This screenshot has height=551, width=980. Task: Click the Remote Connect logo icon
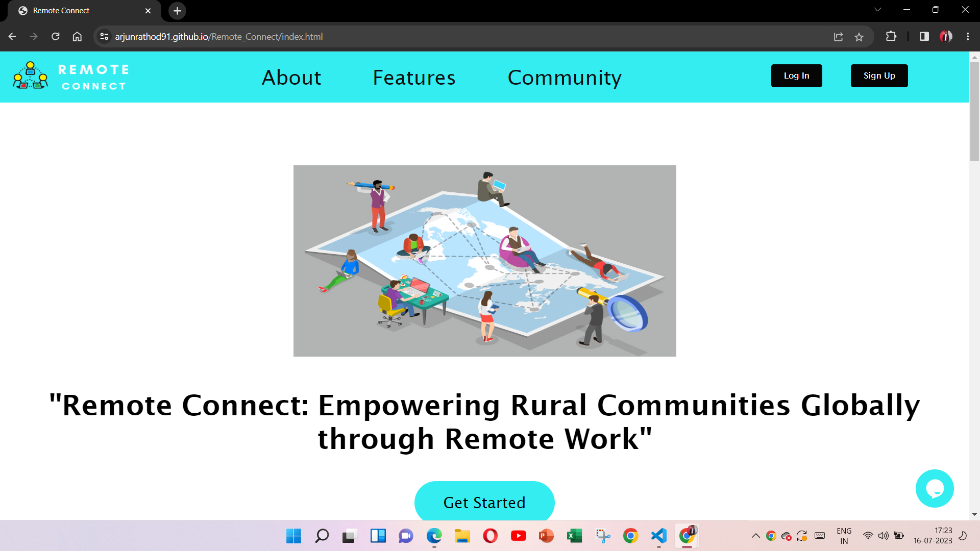(31, 76)
